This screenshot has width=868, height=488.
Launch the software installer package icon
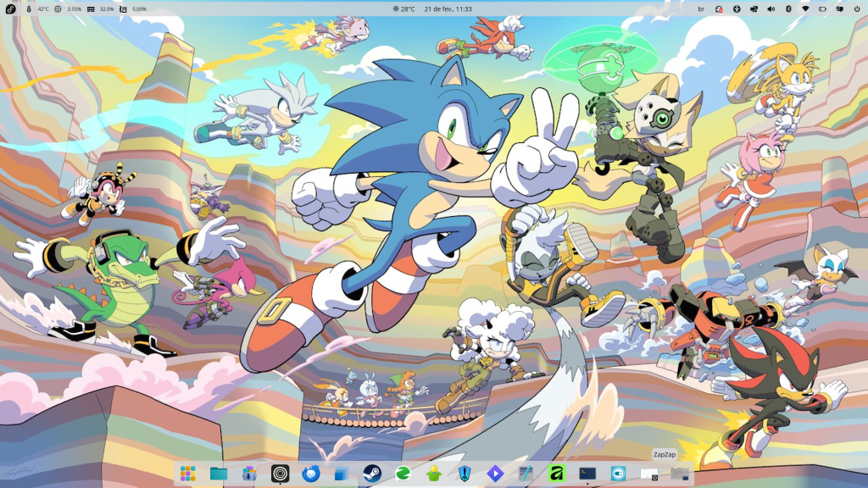coord(249,474)
